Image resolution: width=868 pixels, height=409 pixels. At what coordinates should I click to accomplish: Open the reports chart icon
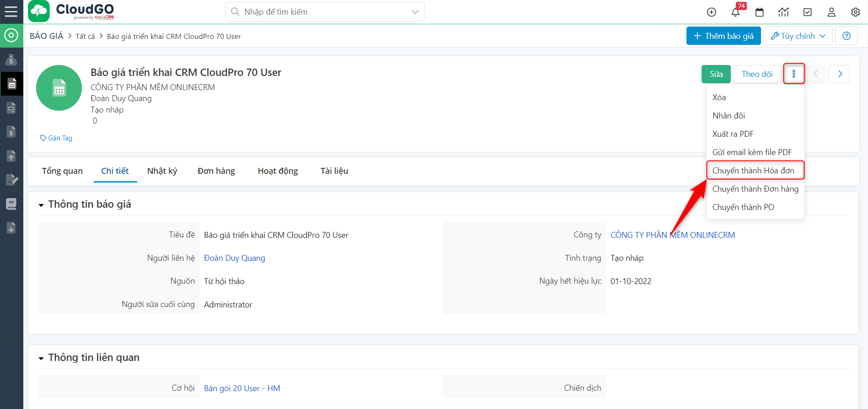(x=783, y=12)
